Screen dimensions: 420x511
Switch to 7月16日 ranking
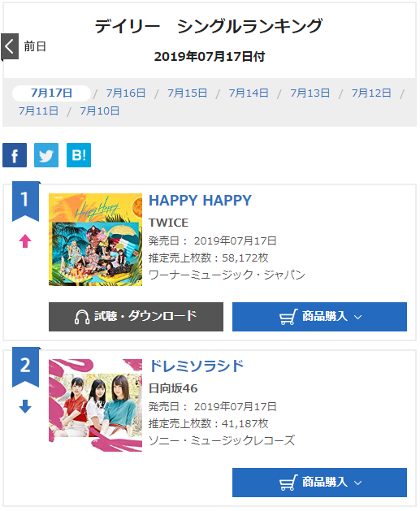tap(126, 93)
